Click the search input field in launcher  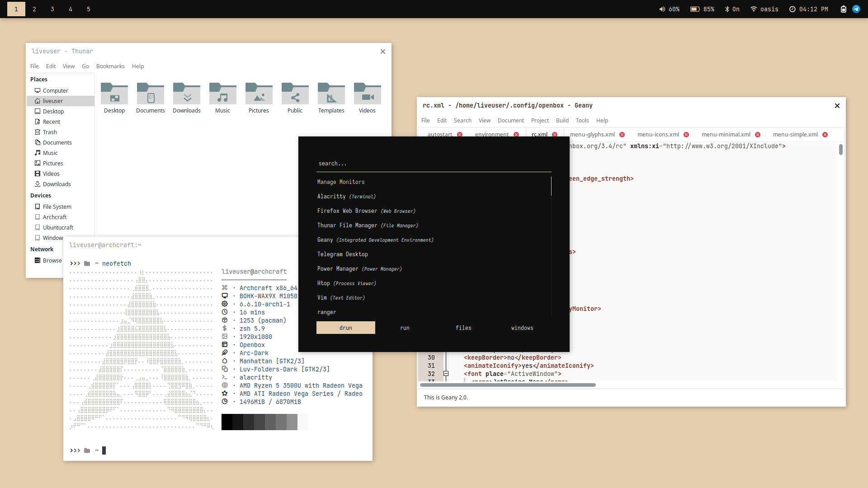[x=433, y=164]
